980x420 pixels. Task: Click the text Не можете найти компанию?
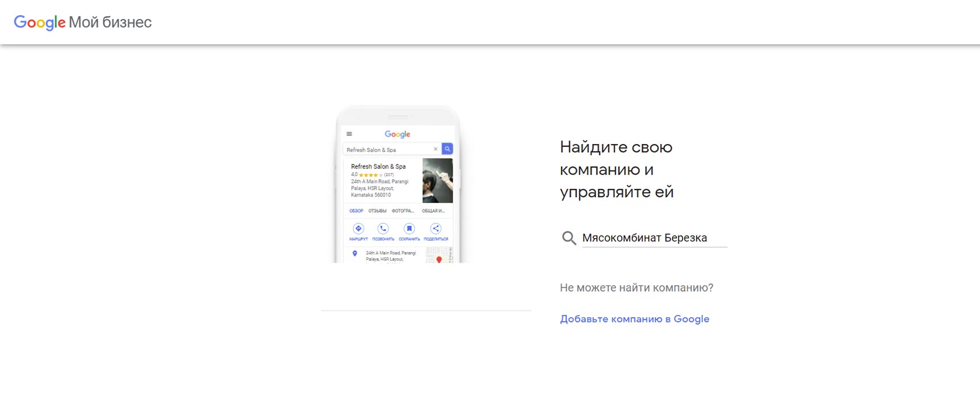coord(636,288)
